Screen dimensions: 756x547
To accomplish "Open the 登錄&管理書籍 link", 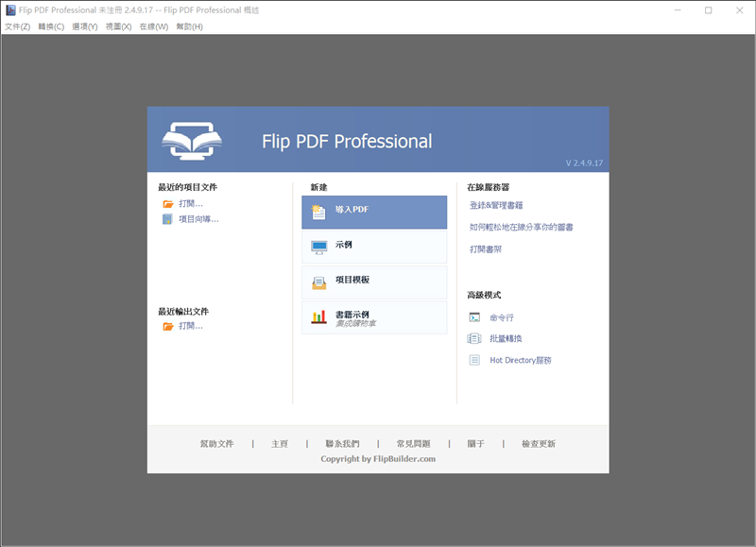I will pos(496,205).
